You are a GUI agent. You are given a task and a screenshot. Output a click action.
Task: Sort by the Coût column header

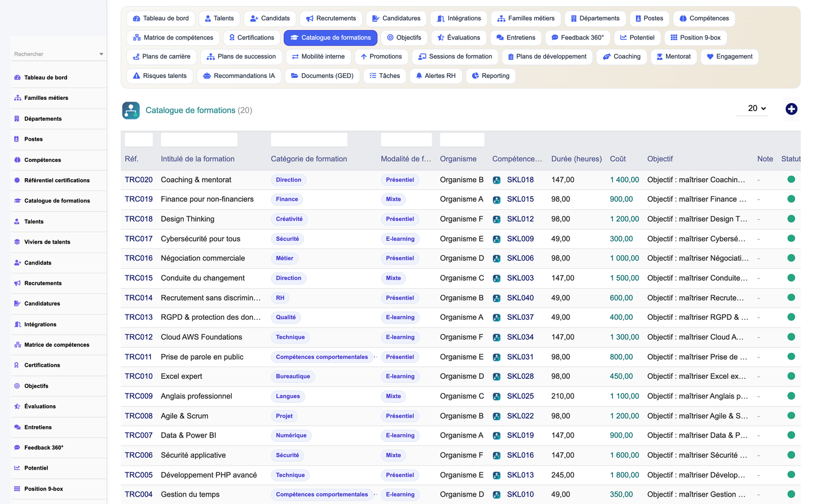tap(618, 159)
